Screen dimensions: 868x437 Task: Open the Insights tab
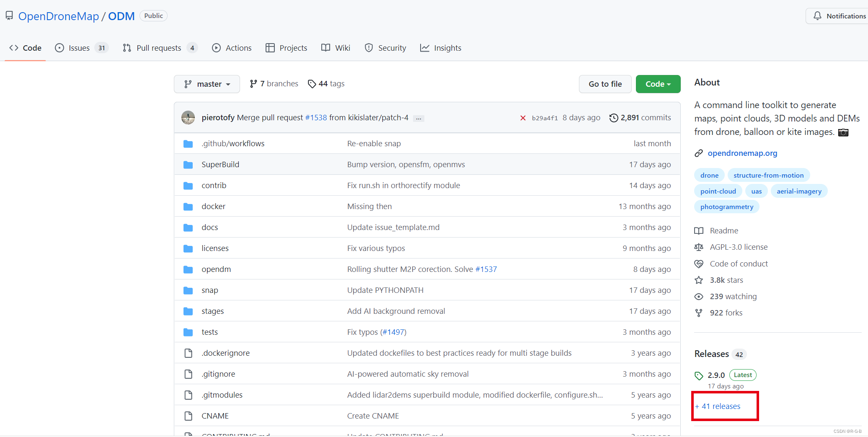[441, 48]
